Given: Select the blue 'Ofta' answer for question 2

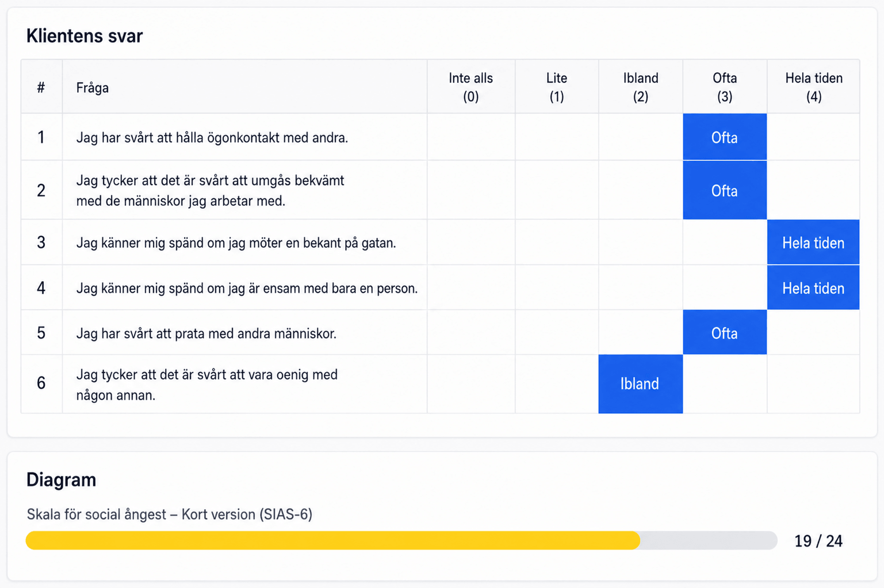Looking at the screenshot, I should click(725, 190).
